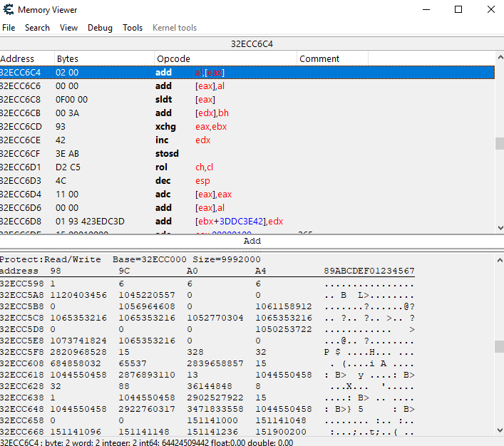
Task: Click ASCII column header 89ABCDEF01234567
Action: click(x=369, y=271)
